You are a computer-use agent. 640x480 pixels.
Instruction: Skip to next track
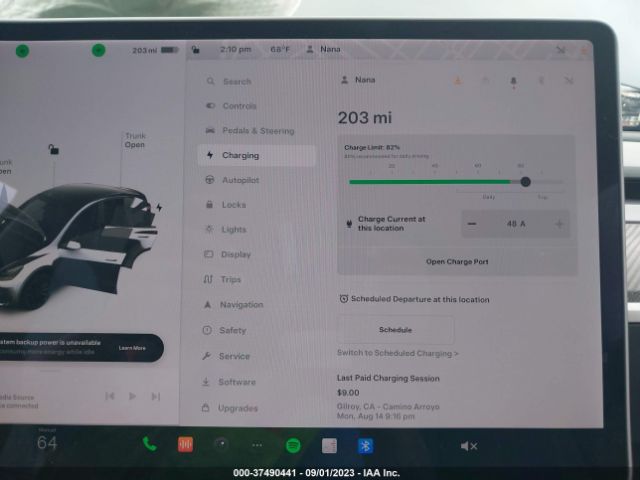(x=156, y=396)
